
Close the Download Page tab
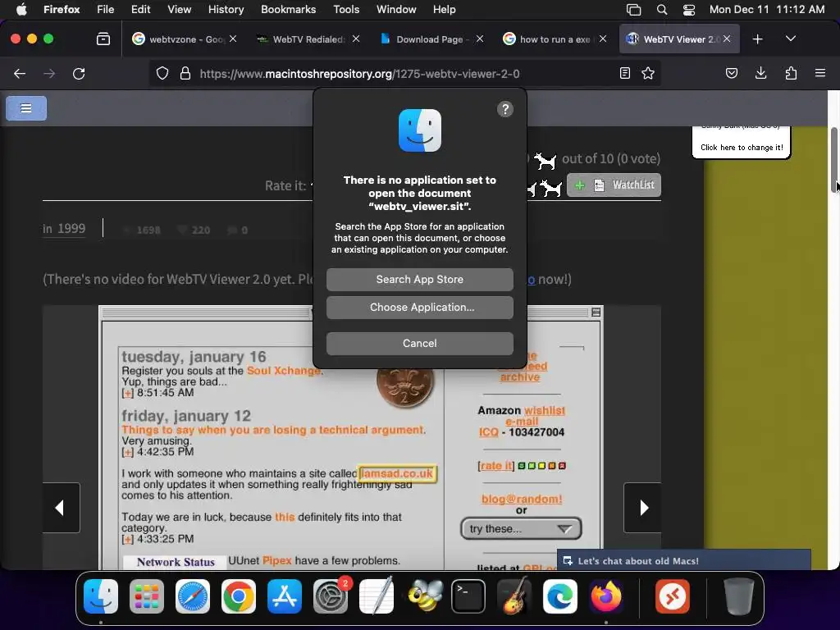coord(479,39)
